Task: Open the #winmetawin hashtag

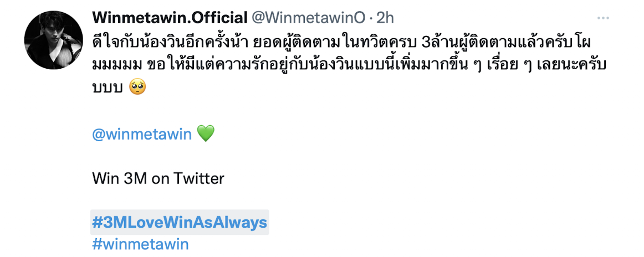Action: point(140,244)
